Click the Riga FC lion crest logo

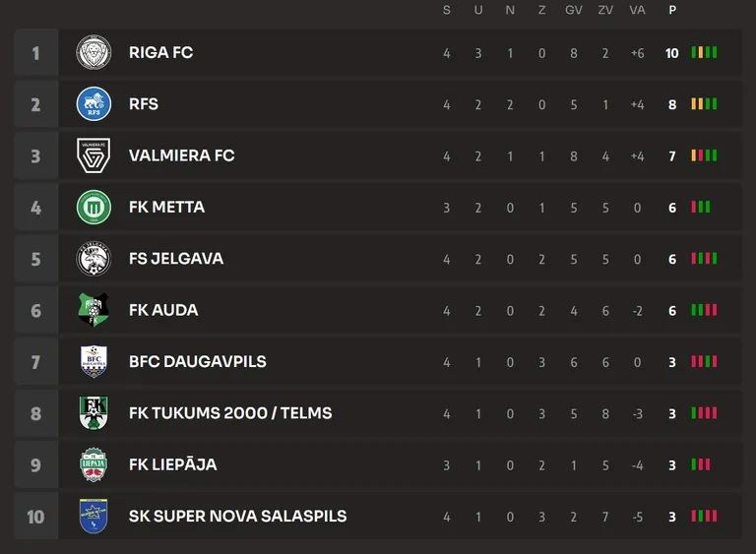pos(94,52)
